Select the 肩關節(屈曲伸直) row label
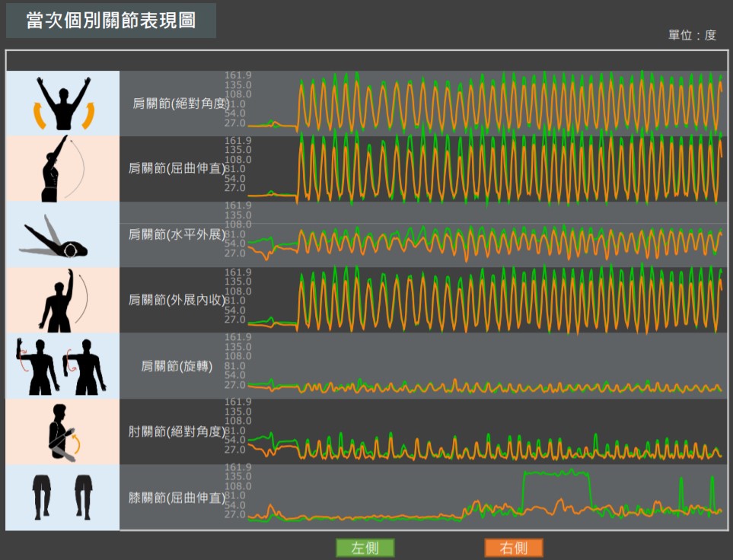733x560 pixels. [x=176, y=168]
